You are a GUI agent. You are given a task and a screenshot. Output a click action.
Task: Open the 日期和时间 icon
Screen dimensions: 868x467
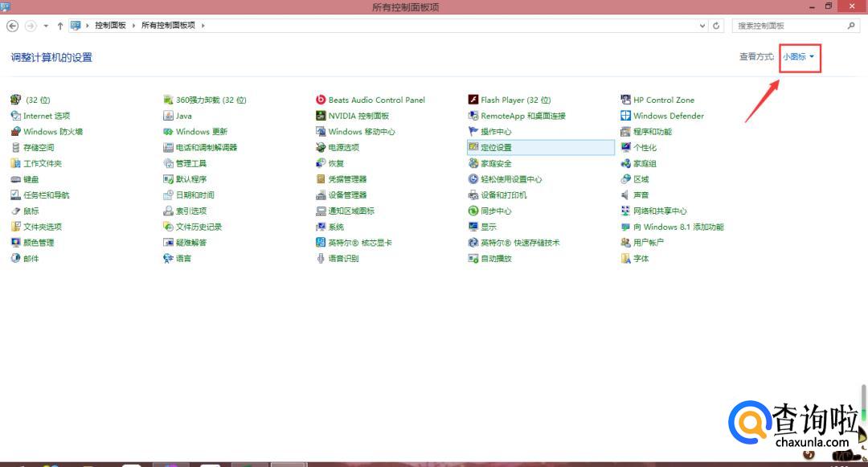click(x=168, y=195)
